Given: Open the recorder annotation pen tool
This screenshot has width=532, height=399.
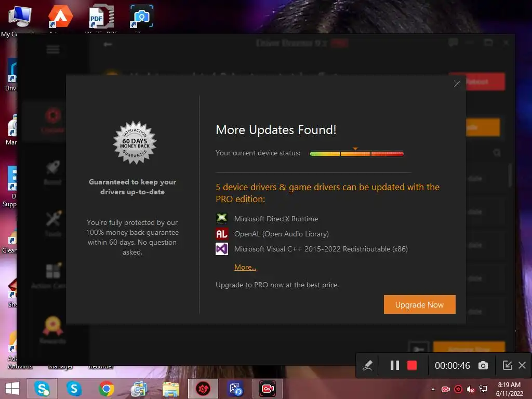Looking at the screenshot, I should click(x=367, y=365).
